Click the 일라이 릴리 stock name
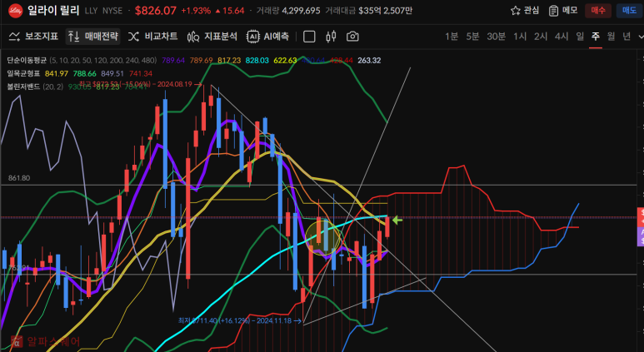 (53, 11)
